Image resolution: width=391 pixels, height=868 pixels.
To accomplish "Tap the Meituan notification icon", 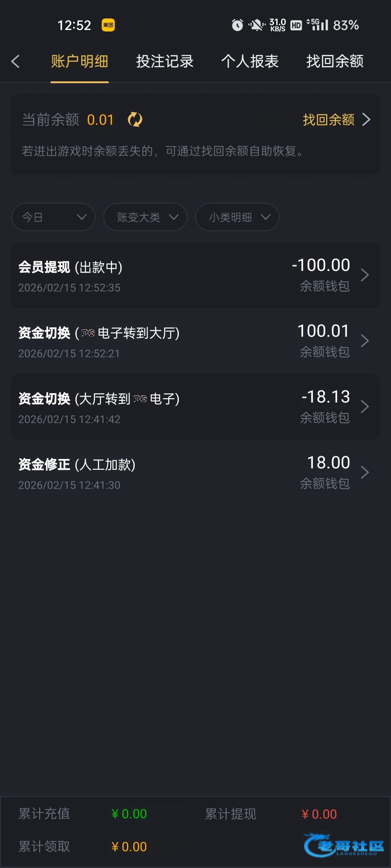I will click(x=108, y=25).
